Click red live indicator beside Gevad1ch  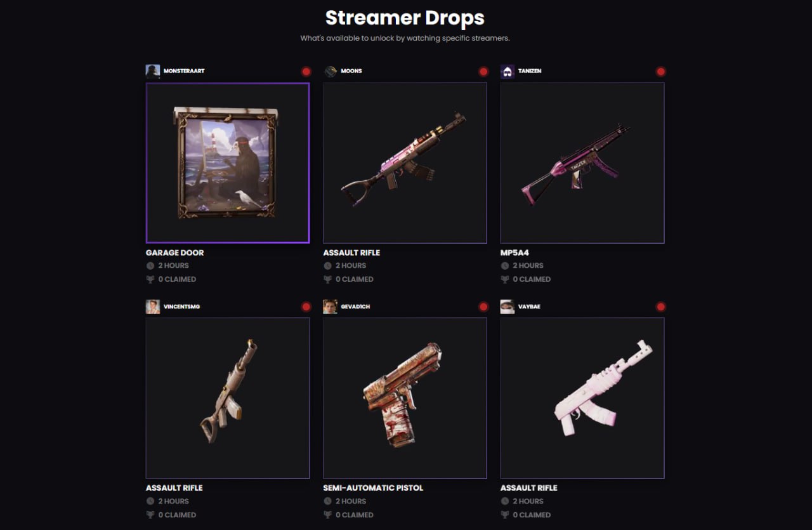483,307
